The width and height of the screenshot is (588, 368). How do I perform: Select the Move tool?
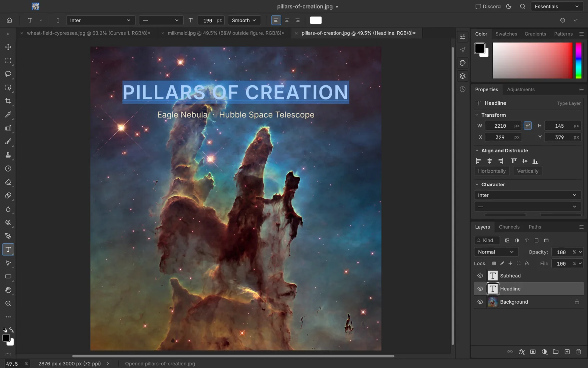coord(8,47)
